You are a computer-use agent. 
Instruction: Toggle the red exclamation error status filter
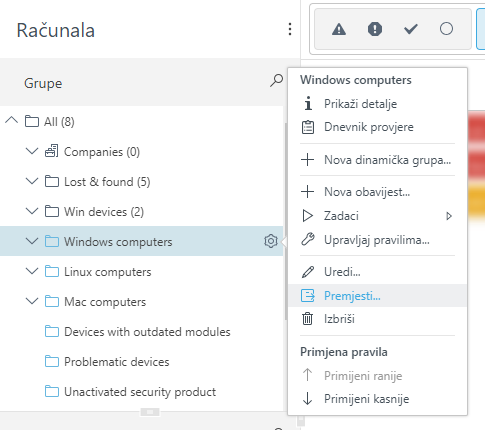(x=375, y=29)
